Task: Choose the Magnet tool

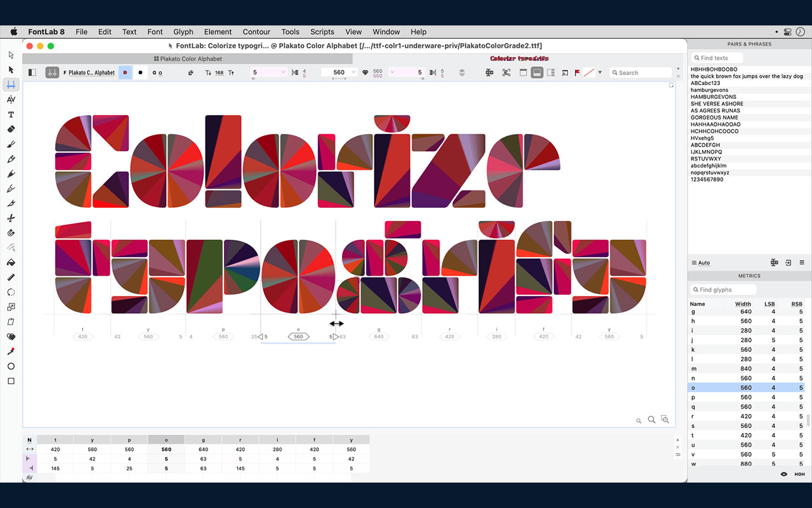Action: point(11,233)
